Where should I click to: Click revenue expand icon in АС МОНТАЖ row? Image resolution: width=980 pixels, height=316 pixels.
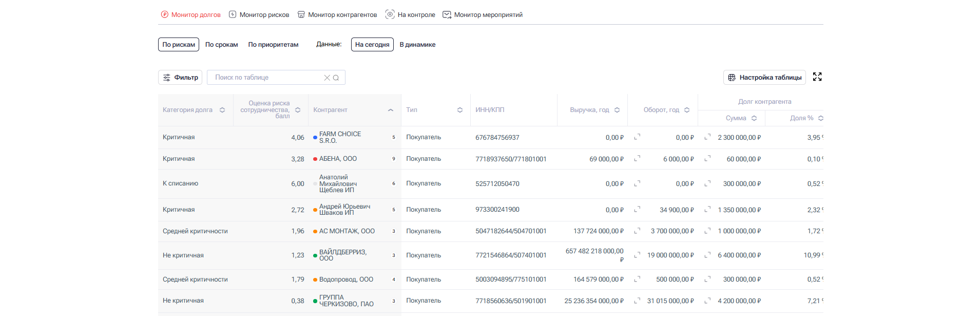click(x=637, y=231)
